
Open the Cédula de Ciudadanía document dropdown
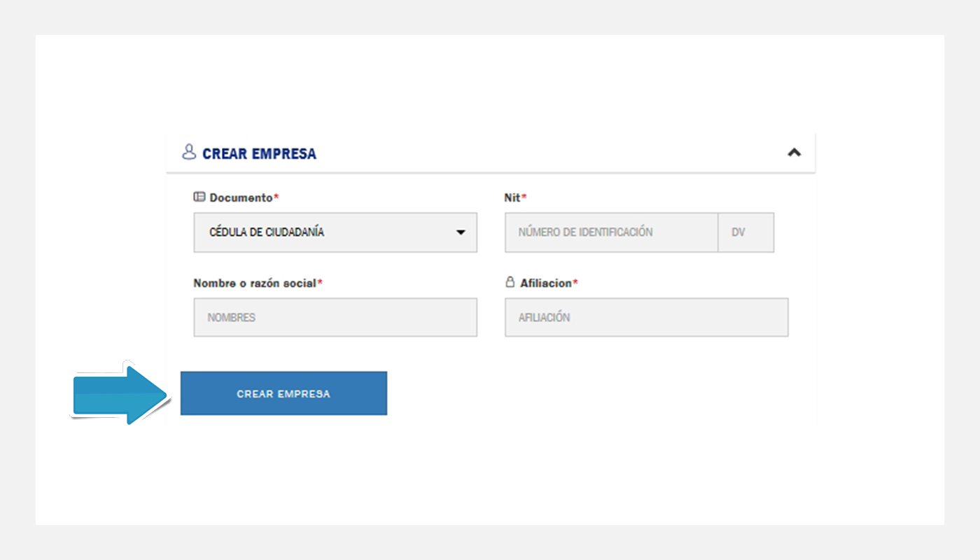point(335,232)
